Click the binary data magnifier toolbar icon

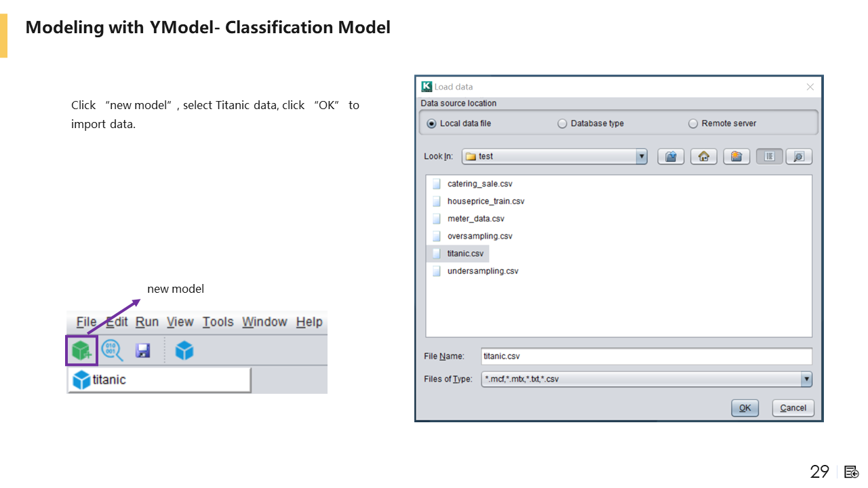pos(112,350)
